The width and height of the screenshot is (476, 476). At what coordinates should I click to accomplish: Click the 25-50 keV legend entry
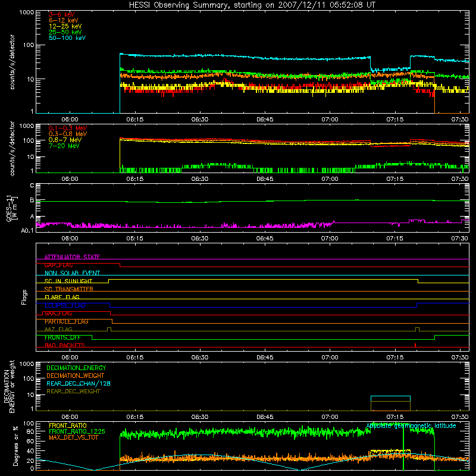tap(65, 32)
